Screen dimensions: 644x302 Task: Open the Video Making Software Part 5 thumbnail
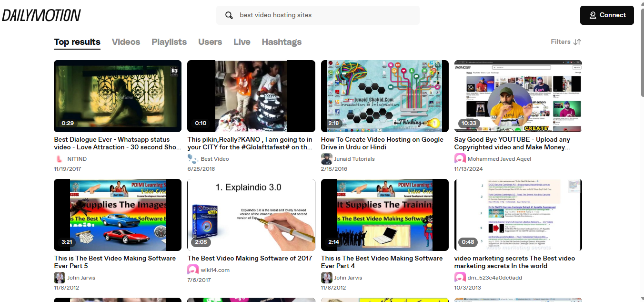pos(118,215)
